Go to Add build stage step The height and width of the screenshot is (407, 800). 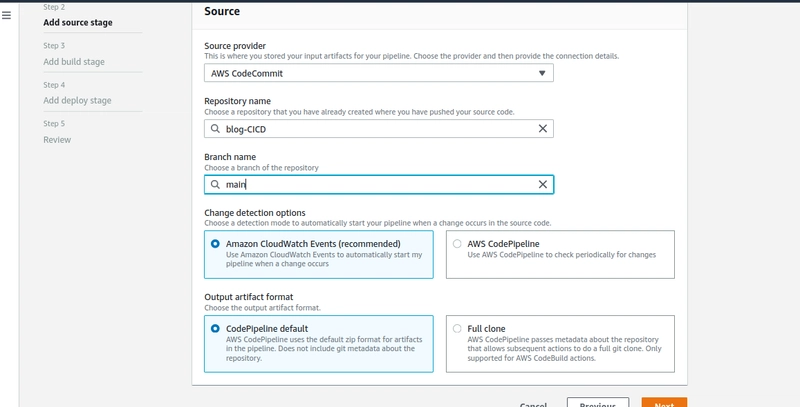tap(73, 62)
